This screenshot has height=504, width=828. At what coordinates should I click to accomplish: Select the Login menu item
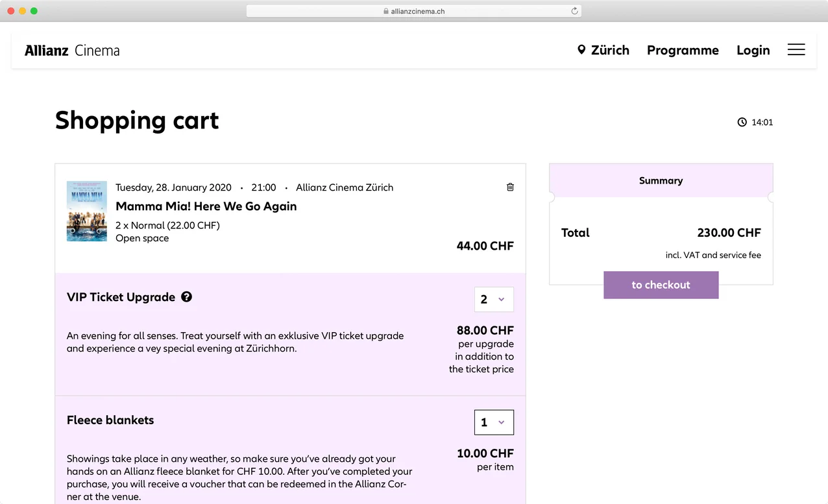point(753,50)
